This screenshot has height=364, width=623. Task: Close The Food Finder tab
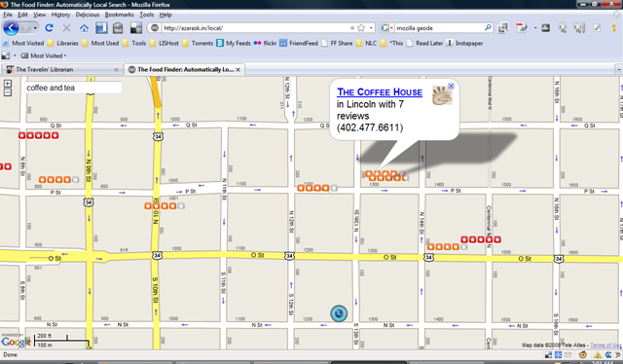238,69
